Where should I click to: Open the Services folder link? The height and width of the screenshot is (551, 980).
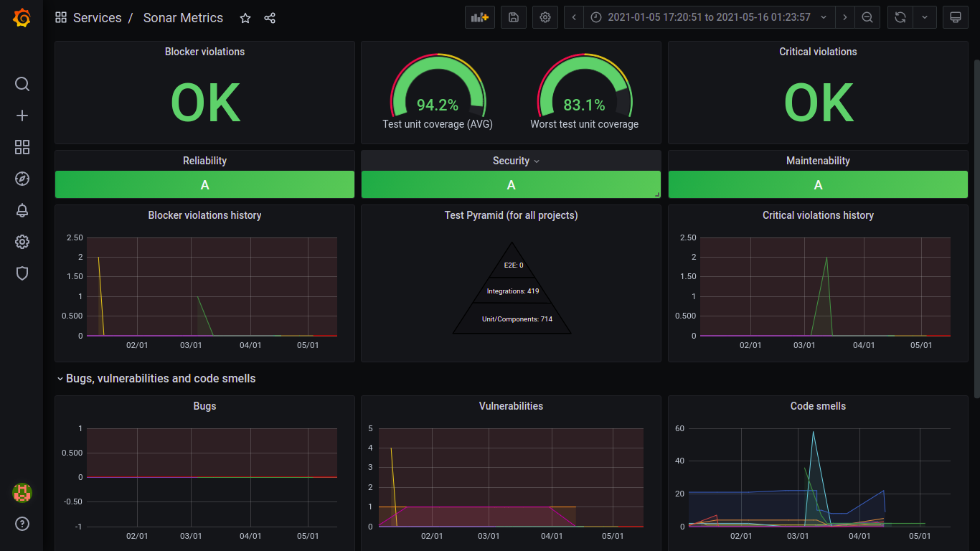tap(97, 18)
